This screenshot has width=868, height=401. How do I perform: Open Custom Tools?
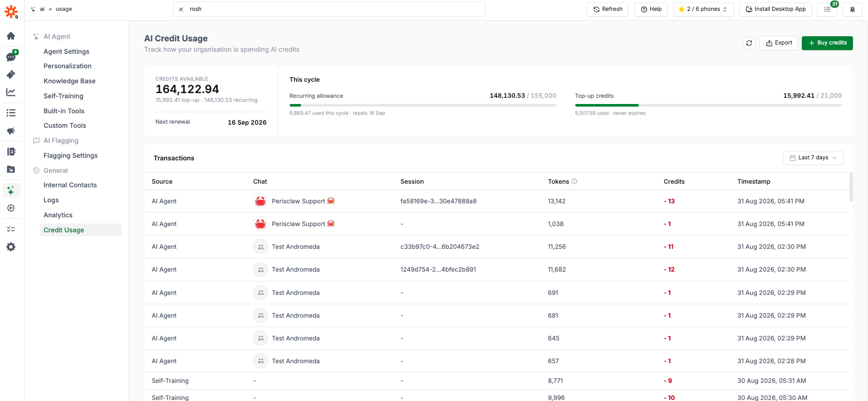(65, 126)
